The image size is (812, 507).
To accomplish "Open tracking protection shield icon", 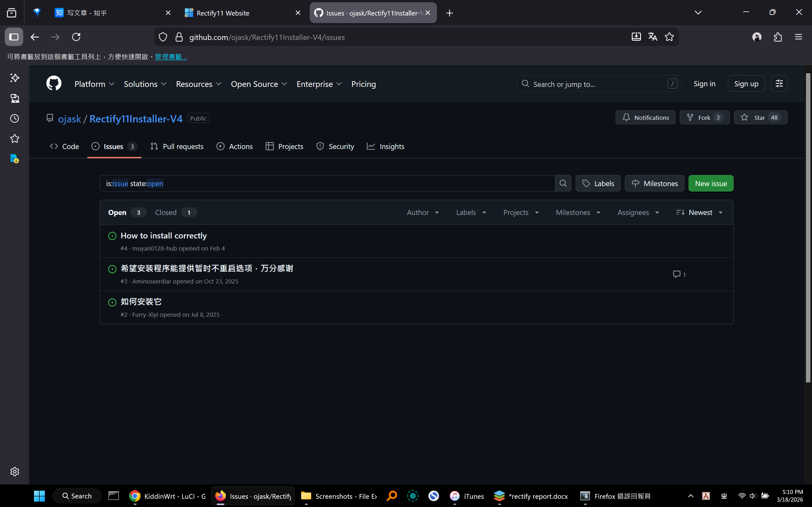I will (x=163, y=37).
